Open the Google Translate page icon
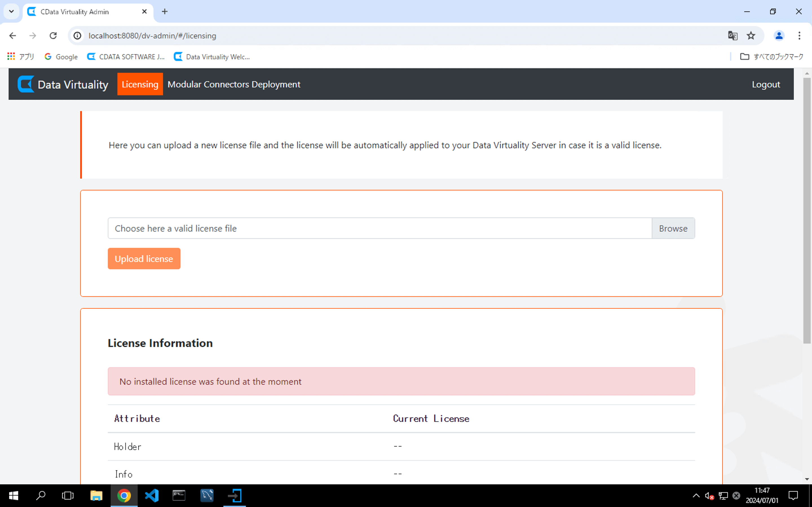 732,35
